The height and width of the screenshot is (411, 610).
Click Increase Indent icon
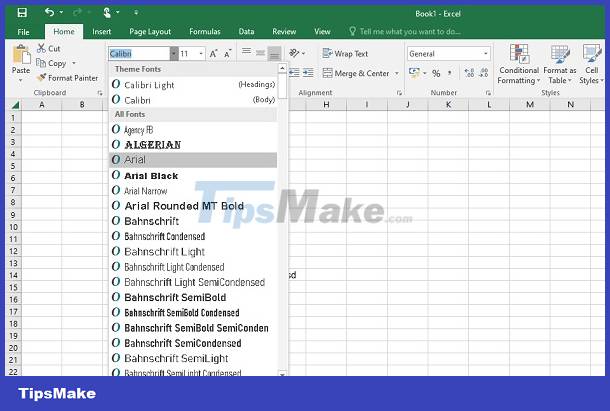308,73
